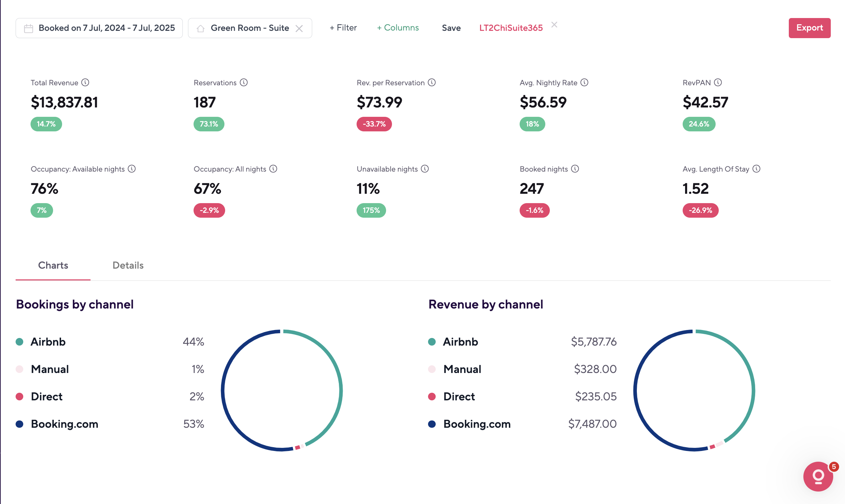Click info icon beside Reservations
This screenshot has width=845, height=504.
(244, 82)
